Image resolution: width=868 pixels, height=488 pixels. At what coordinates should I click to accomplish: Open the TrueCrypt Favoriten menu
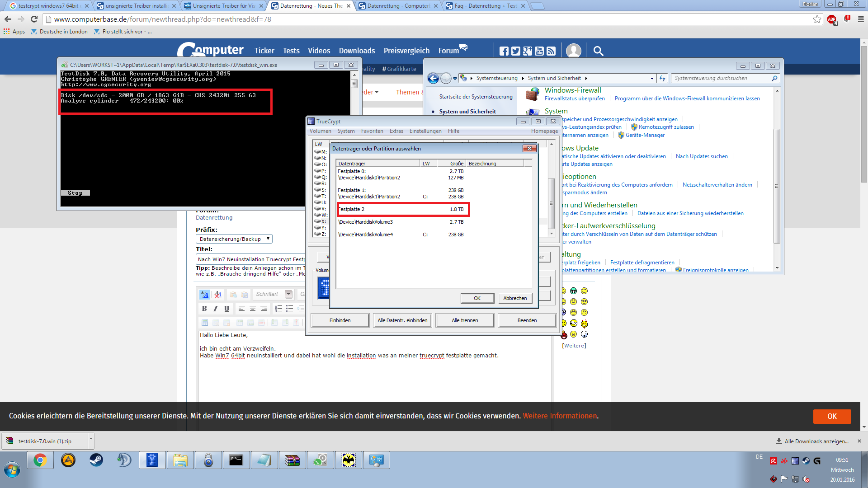372,131
